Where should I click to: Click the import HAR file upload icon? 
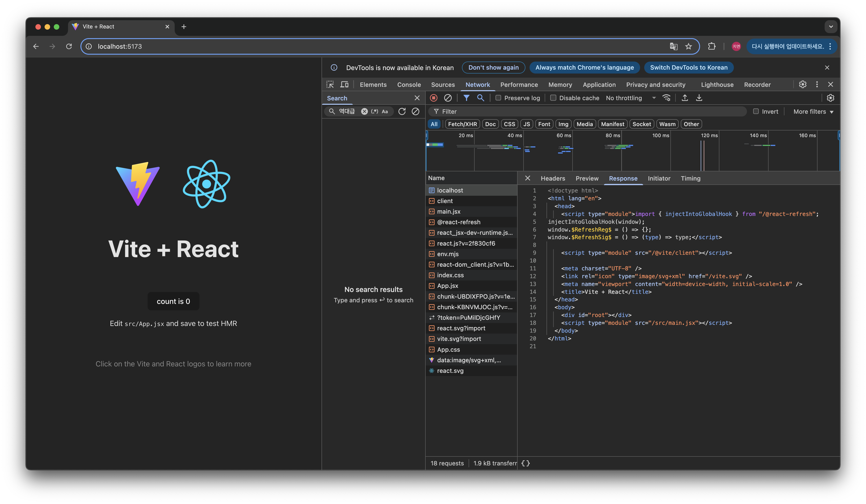(x=685, y=98)
